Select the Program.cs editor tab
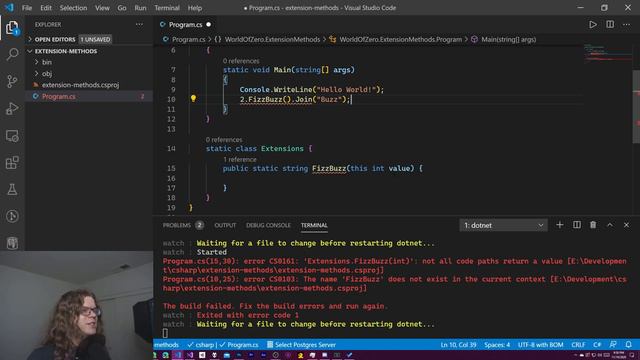Image resolution: width=640 pixels, height=360 pixels. 185,24
